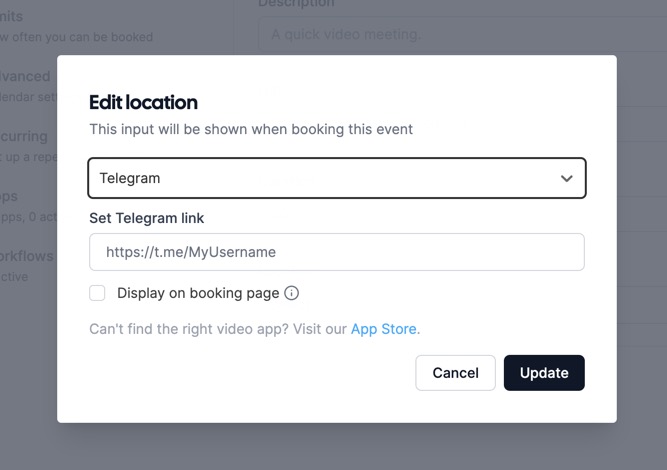
Task: Click the "This input will be shown" subtitle text
Action: pyautogui.click(x=250, y=129)
